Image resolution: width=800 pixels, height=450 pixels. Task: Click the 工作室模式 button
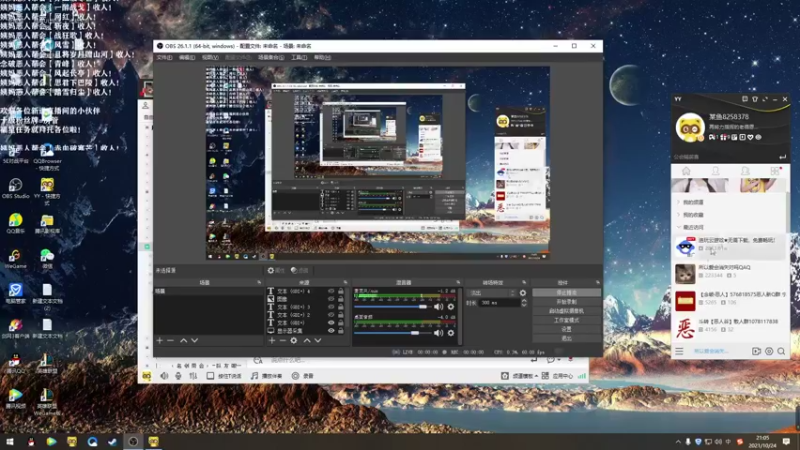(566, 320)
